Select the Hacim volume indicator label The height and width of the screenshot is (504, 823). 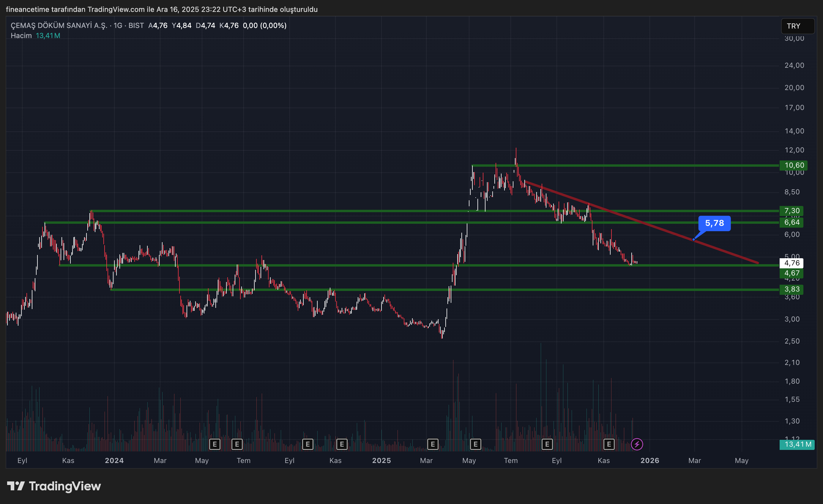pyautogui.click(x=21, y=36)
